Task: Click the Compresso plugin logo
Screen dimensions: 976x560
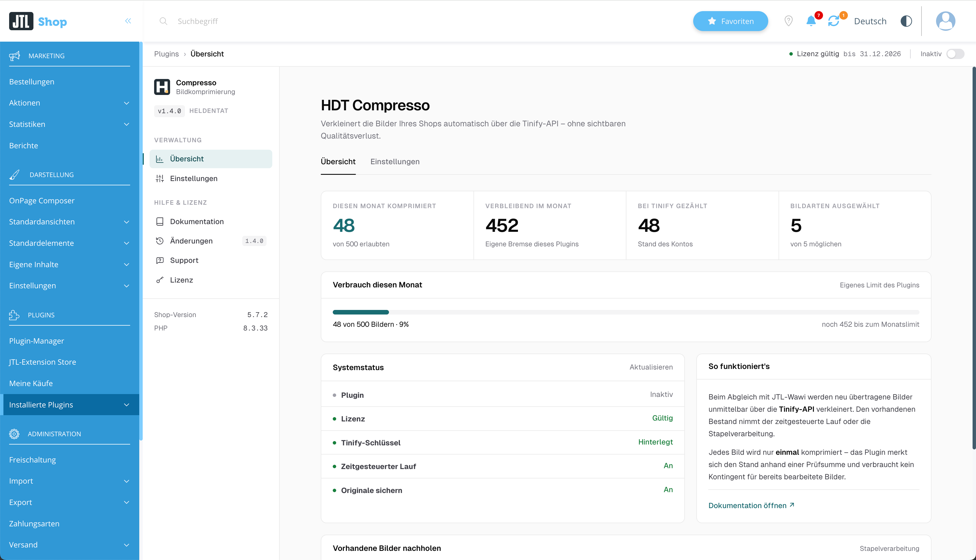Action: pos(162,87)
